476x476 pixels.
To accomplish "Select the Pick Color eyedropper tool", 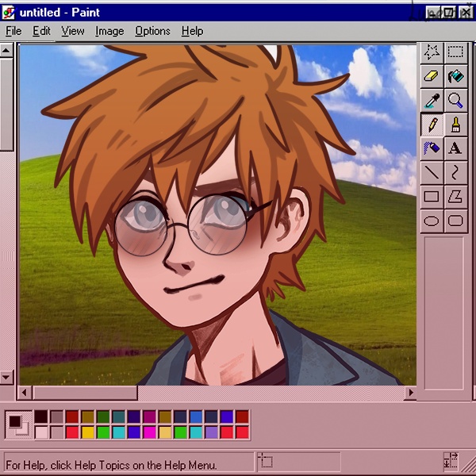I will [x=432, y=101].
